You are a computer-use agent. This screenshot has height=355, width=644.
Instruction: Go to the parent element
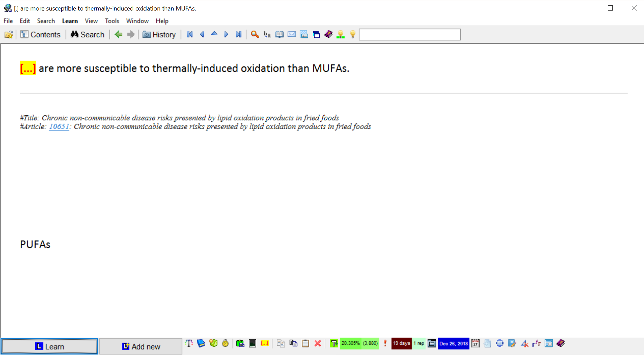pyautogui.click(x=214, y=34)
